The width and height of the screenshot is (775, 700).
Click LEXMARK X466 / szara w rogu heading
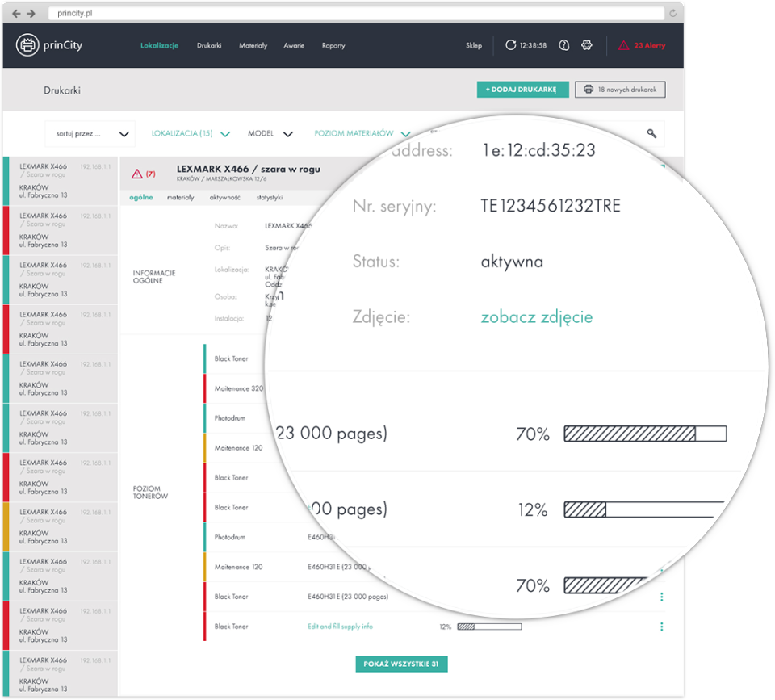pyautogui.click(x=249, y=169)
